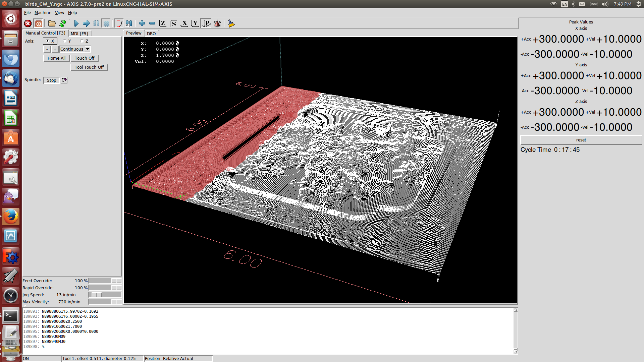The image size is (644, 362).
Task: Open LibreOffice Writer from launcher
Action: coord(11,98)
